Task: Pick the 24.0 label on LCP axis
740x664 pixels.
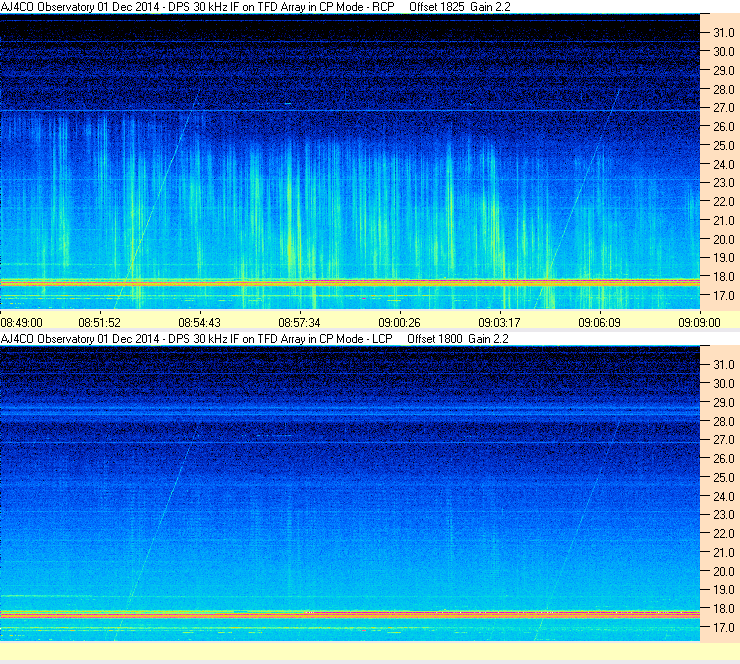Action: (724, 497)
